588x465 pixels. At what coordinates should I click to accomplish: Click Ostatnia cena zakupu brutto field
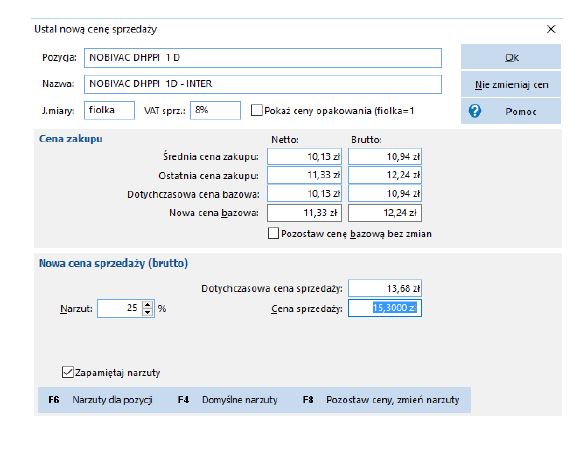(x=385, y=175)
